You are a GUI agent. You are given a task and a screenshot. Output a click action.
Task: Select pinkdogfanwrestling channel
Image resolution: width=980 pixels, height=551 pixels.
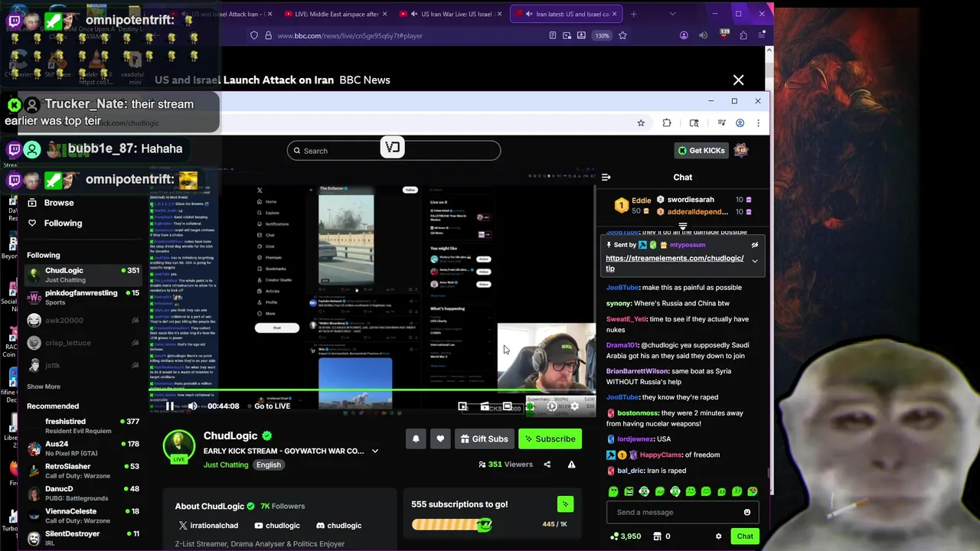pos(83,298)
